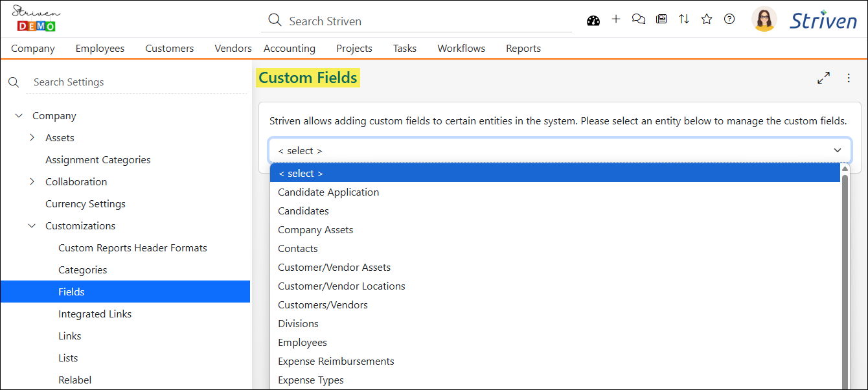Open favorites star icon
The image size is (868, 390).
(707, 19)
